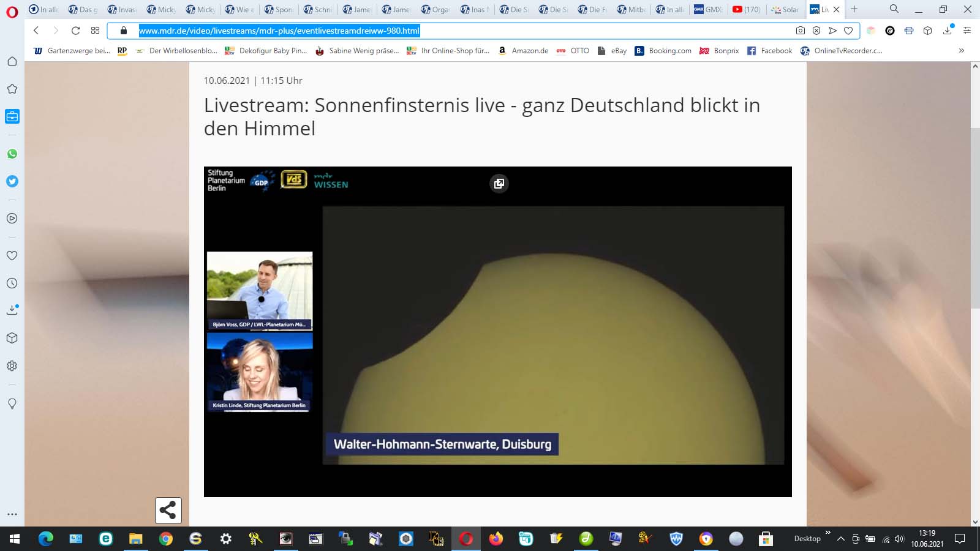The height and width of the screenshot is (551, 980).
Task: Open the Gartenzwerge bei... bookmark
Action: pos(72,51)
